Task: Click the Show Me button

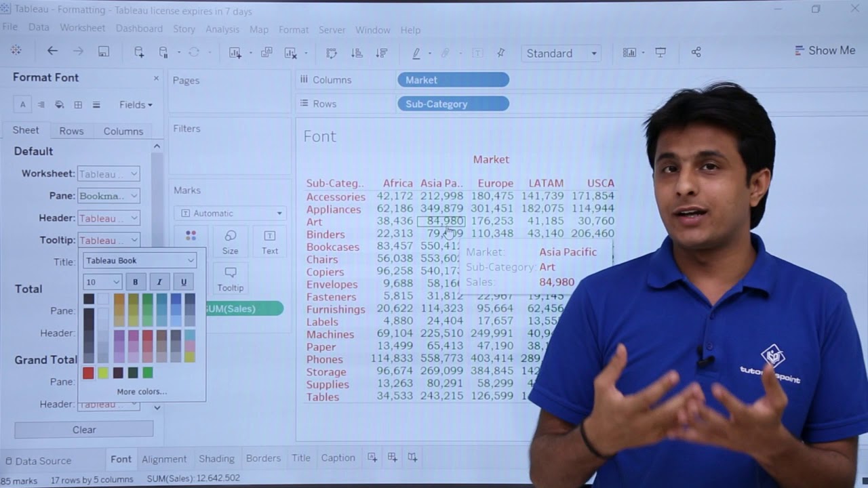Action: click(x=825, y=50)
